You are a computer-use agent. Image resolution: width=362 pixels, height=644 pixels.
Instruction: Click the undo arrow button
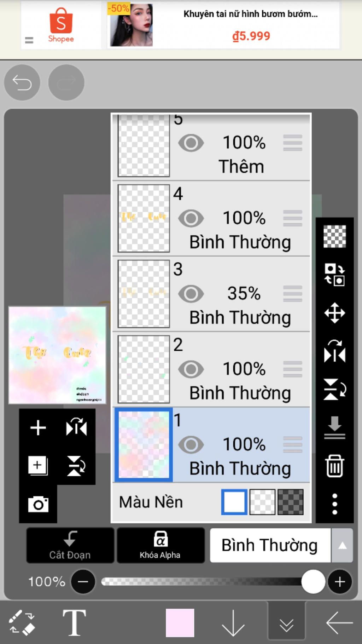pos(22,83)
